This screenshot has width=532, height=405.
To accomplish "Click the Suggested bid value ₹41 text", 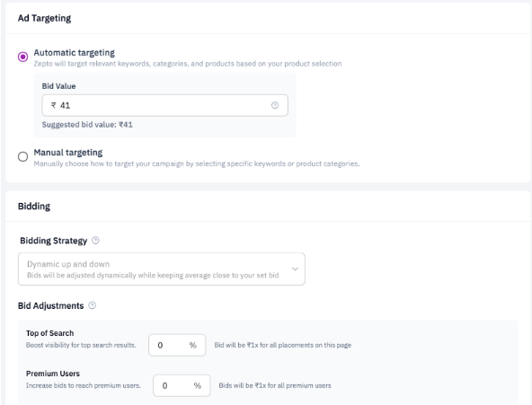I will click(x=87, y=125).
